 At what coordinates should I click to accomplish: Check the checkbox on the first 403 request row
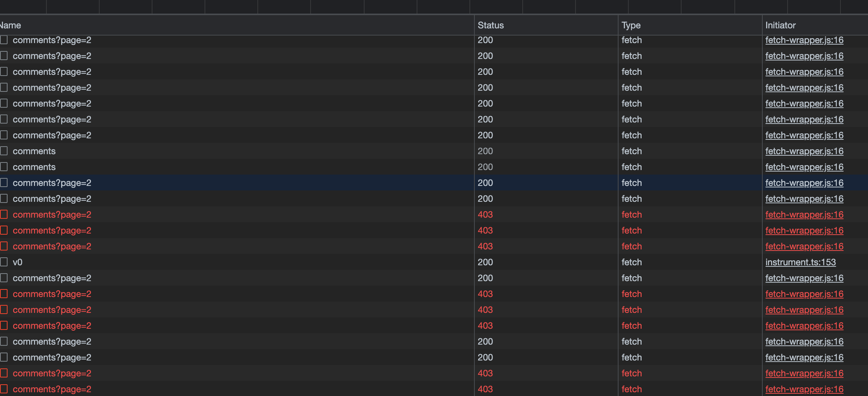(x=4, y=214)
